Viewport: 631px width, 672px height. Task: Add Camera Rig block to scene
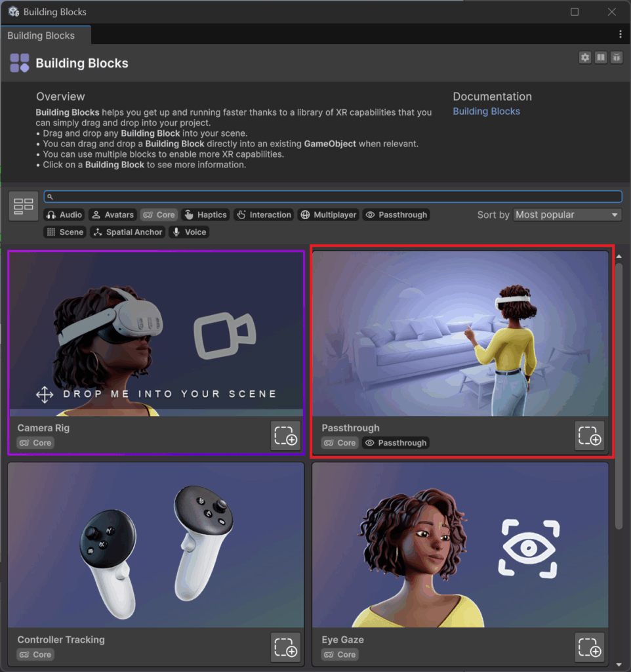(286, 436)
